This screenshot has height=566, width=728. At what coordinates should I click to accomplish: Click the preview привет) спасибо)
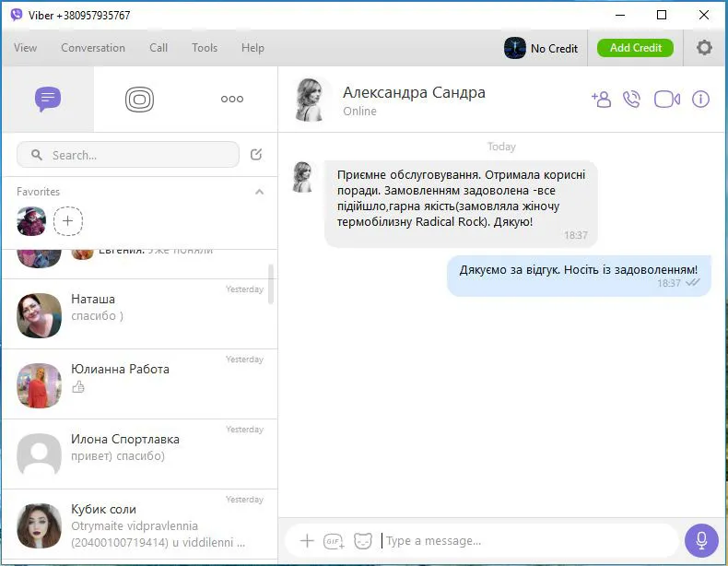click(118, 456)
